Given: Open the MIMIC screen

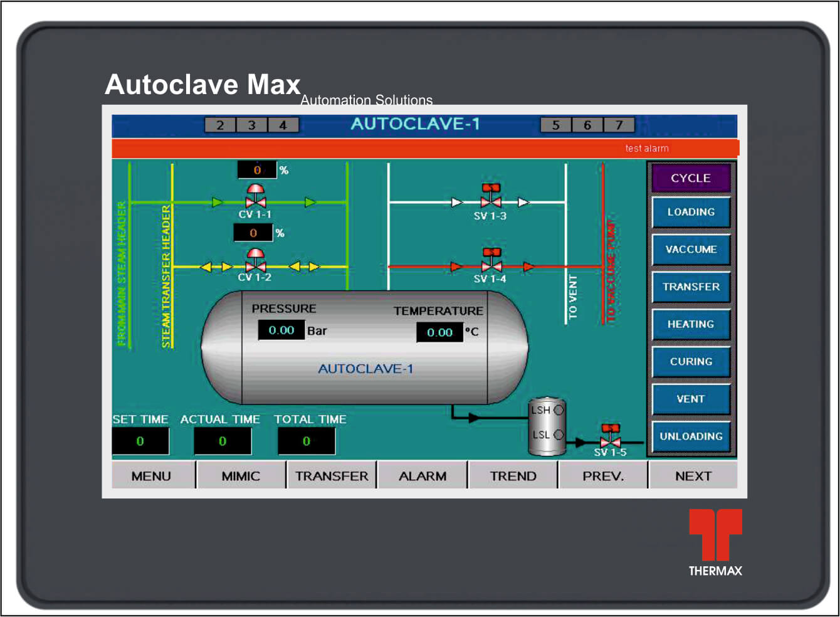Looking at the screenshot, I should (241, 476).
